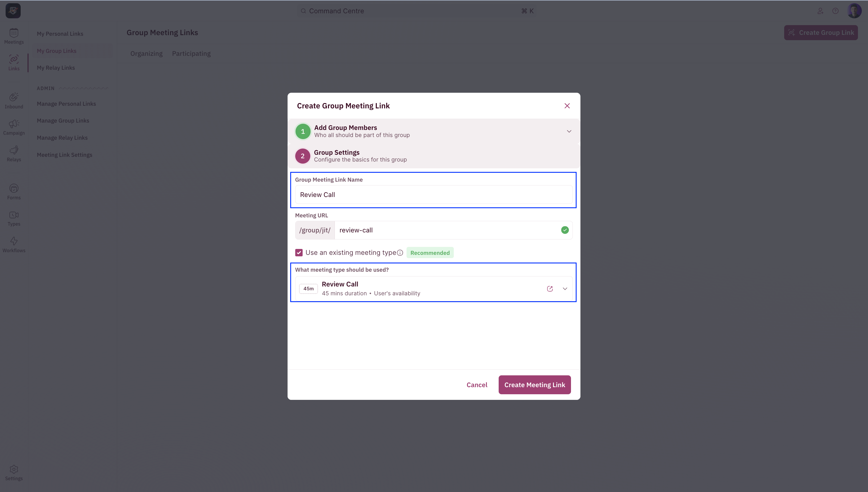Open Meeting Link Settings
868x492 pixels.
64,155
